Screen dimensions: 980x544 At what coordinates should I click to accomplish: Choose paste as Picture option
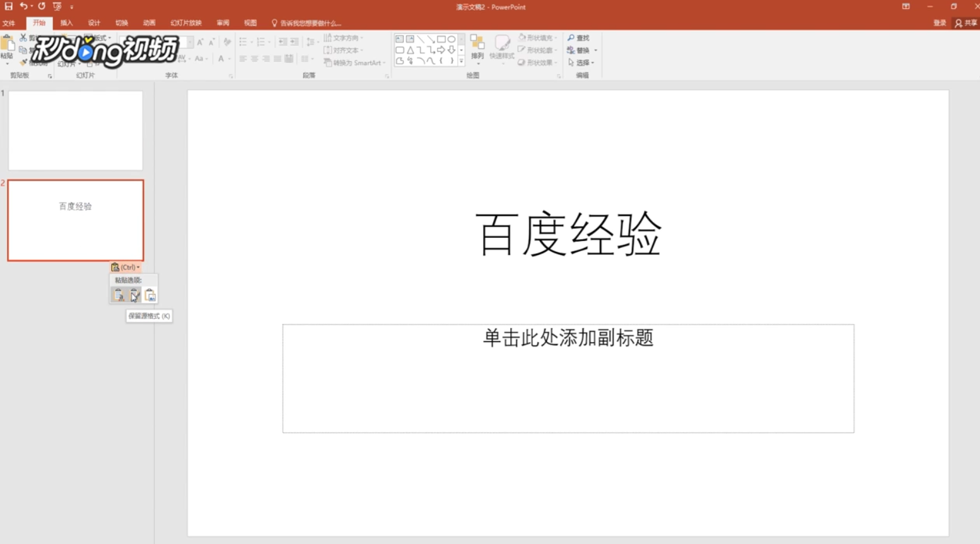149,295
